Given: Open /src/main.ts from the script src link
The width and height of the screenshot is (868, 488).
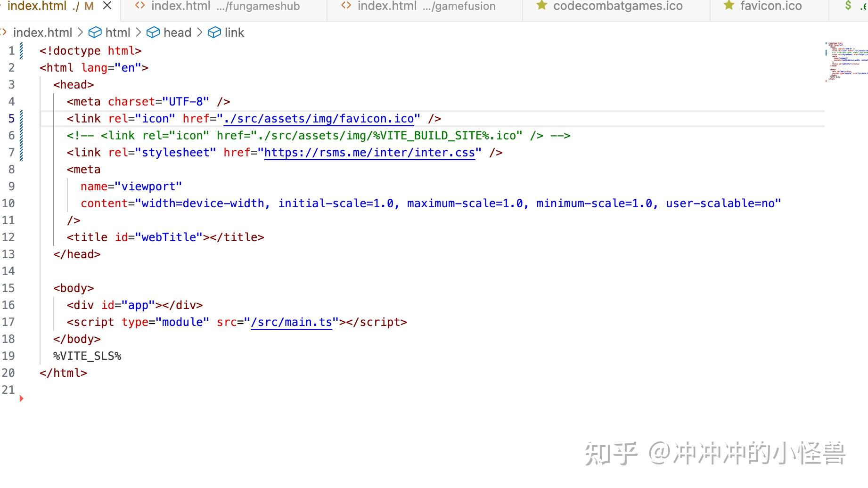Looking at the screenshot, I should pos(292,322).
